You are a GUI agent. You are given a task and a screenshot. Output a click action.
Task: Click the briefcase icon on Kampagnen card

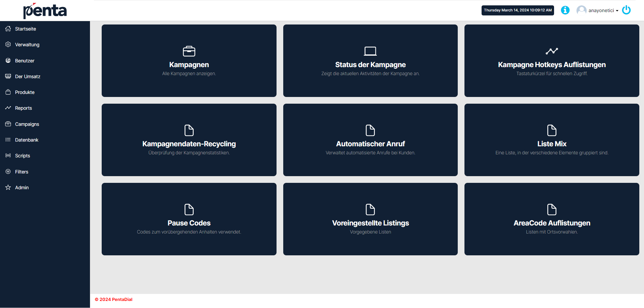click(189, 51)
